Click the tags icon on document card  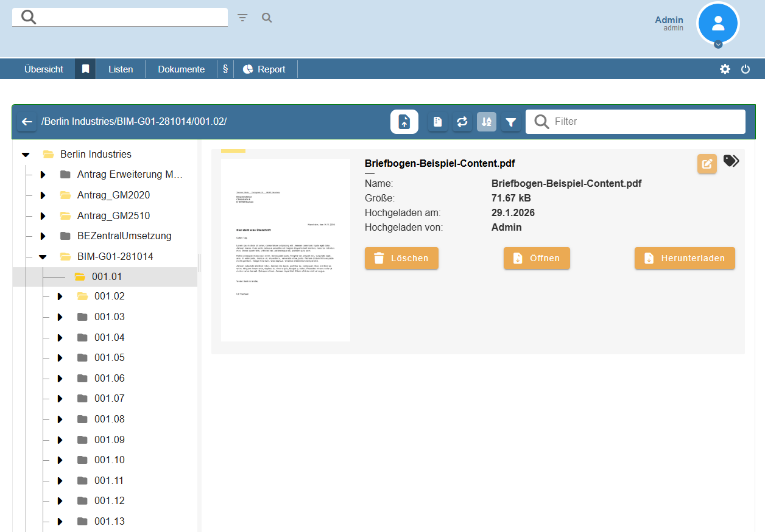click(731, 161)
